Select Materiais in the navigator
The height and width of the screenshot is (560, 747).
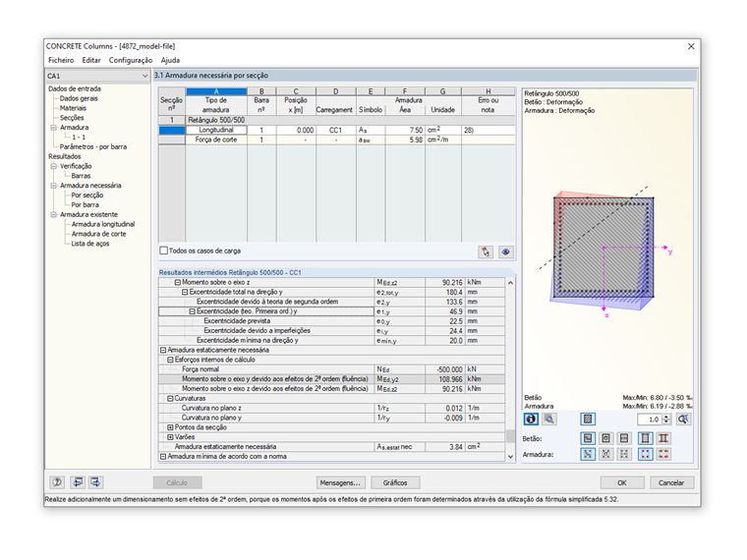point(73,108)
